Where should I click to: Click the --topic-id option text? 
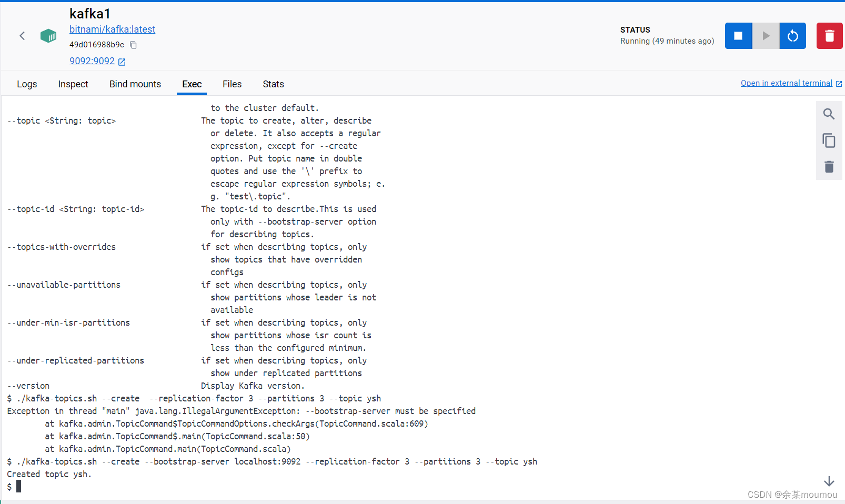pyautogui.click(x=76, y=209)
